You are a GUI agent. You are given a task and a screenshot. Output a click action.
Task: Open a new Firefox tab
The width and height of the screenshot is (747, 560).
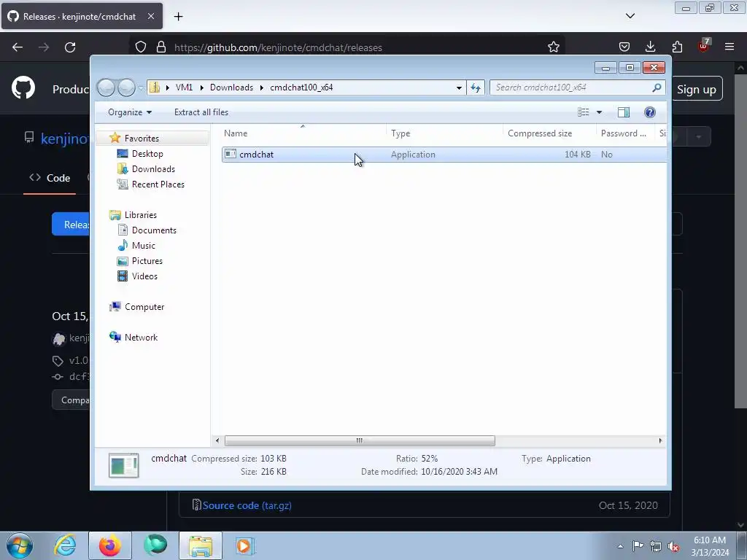(x=178, y=17)
